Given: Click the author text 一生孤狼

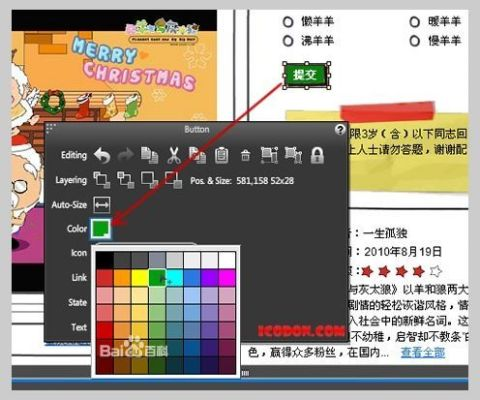Looking at the screenshot, I should tap(385, 233).
